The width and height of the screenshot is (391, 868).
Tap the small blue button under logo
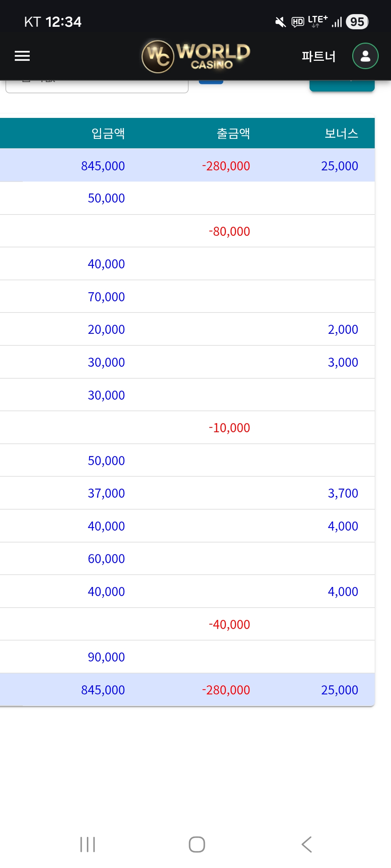click(211, 82)
